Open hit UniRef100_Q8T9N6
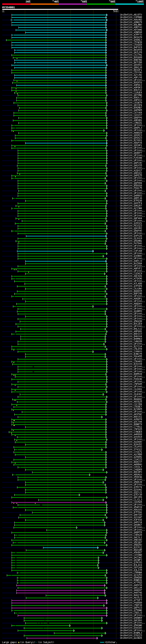This screenshot has width=146, height=644. (x=131, y=95)
